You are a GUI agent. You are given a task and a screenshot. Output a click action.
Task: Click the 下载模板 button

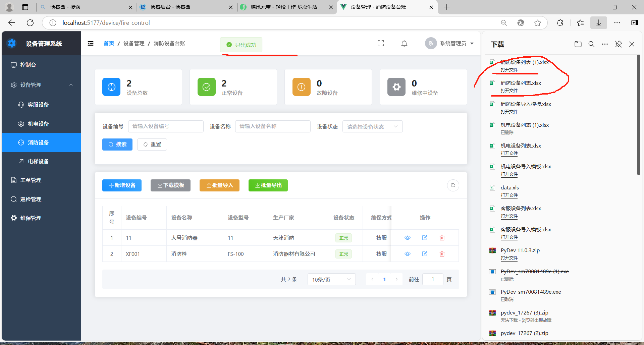tap(170, 185)
